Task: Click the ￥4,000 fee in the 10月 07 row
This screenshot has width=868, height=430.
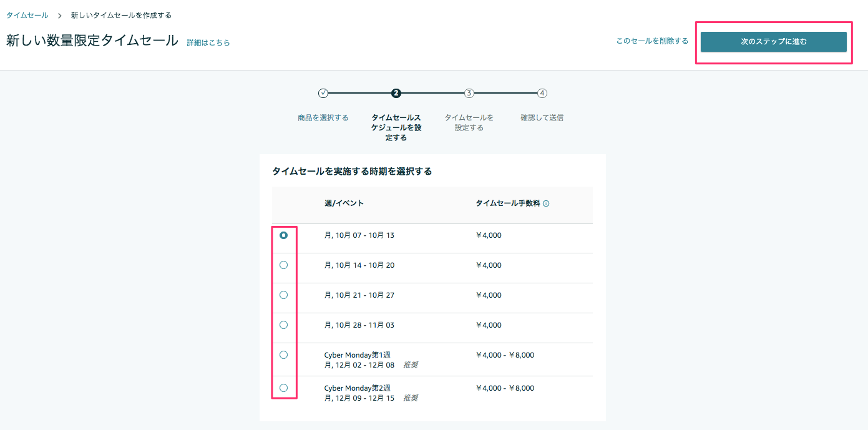Action: coord(489,235)
